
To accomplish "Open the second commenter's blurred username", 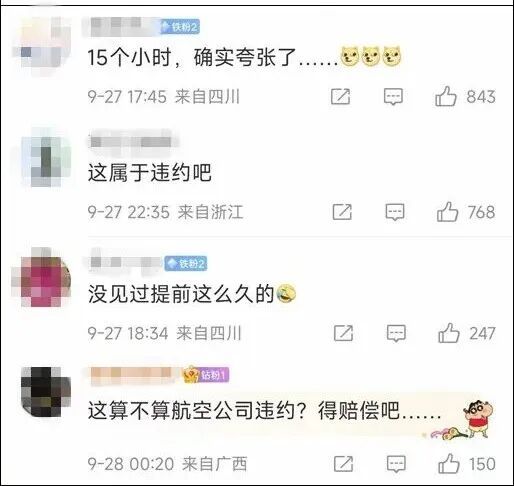I will tap(131, 142).
